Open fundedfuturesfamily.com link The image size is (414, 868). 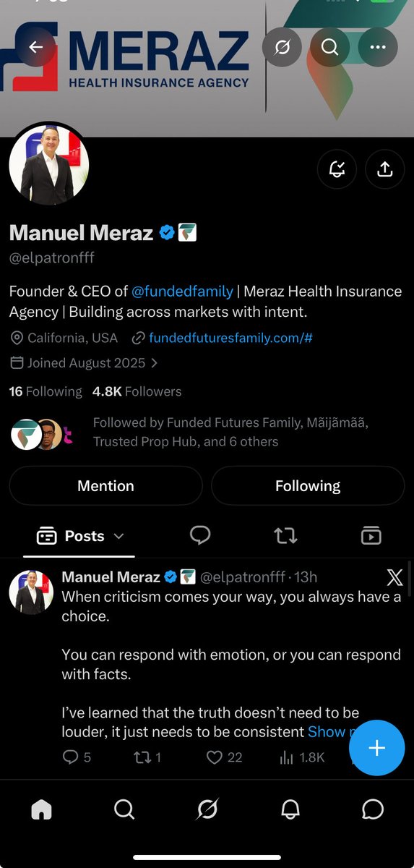pos(230,338)
